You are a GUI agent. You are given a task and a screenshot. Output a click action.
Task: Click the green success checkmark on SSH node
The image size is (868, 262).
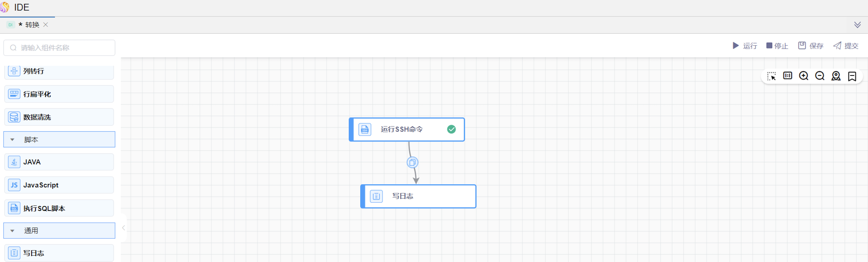[x=451, y=129]
